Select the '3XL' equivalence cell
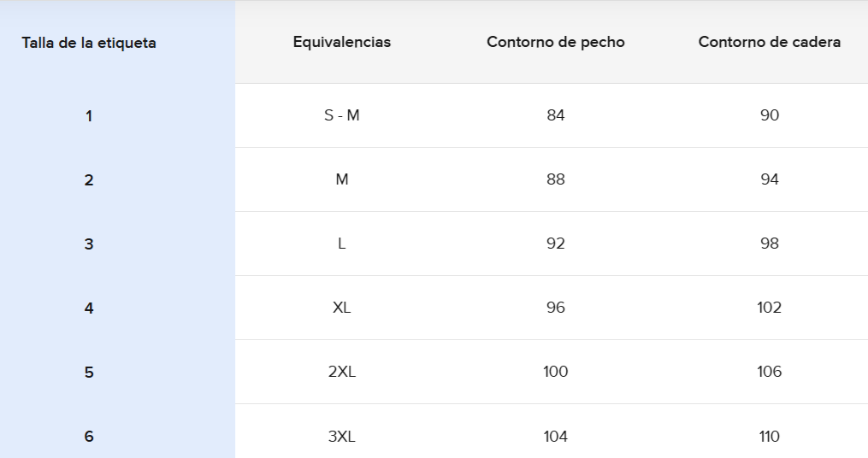This screenshot has height=458, width=868. [341, 437]
